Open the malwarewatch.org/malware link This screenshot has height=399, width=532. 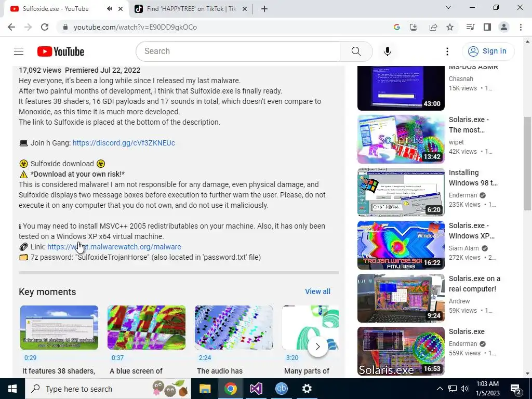click(114, 247)
